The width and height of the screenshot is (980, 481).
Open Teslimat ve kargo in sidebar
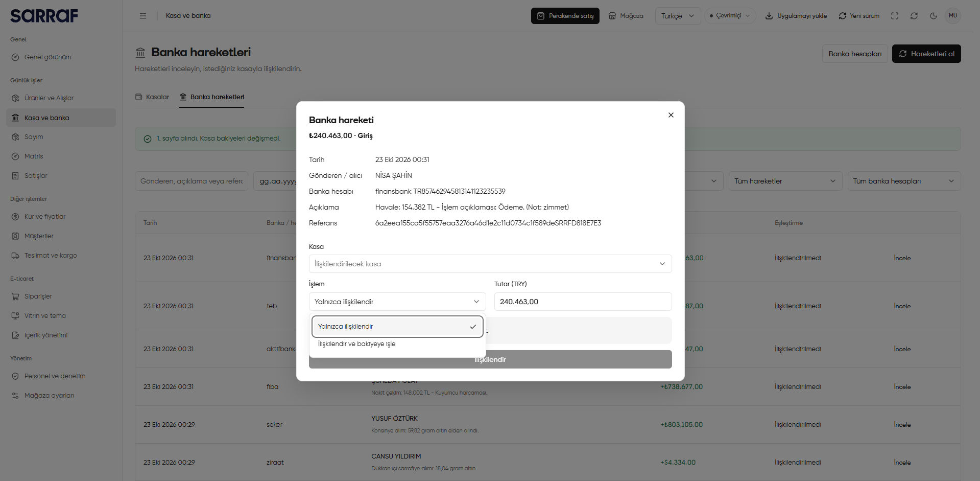61,256
